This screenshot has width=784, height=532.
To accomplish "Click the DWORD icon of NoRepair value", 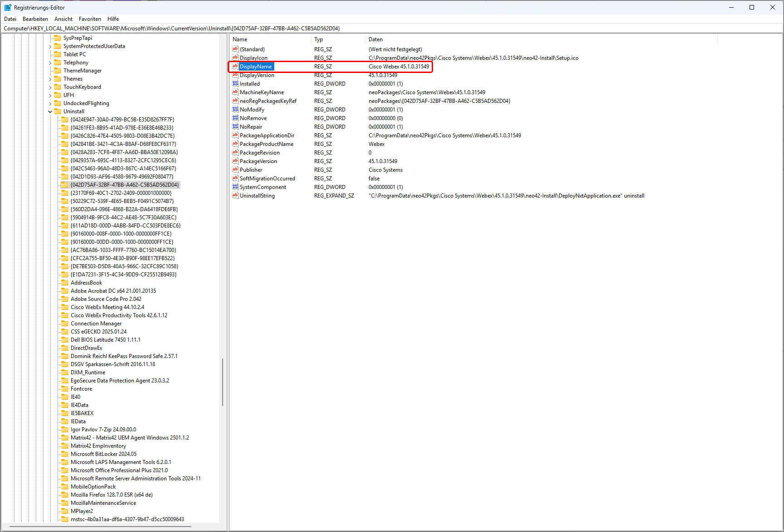I will point(235,126).
